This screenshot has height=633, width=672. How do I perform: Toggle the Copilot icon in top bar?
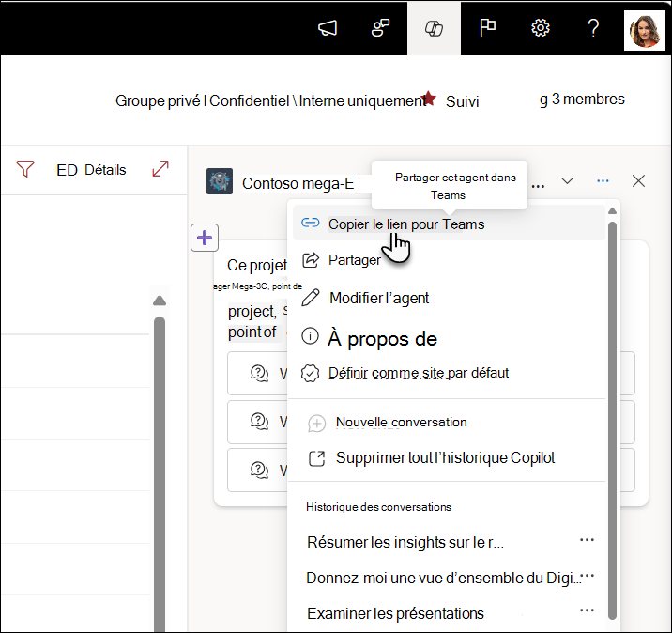[x=434, y=29]
